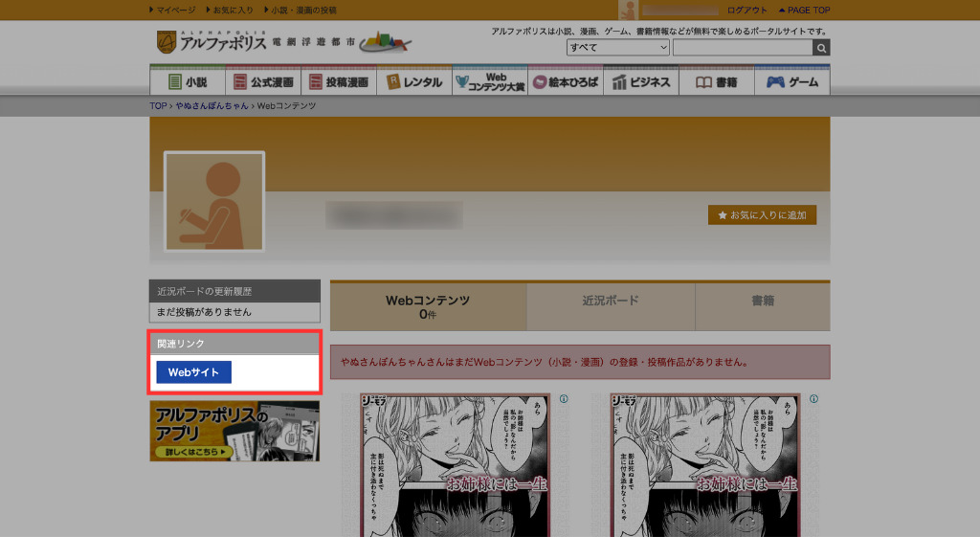Click the PAGE TOP link

(804, 10)
